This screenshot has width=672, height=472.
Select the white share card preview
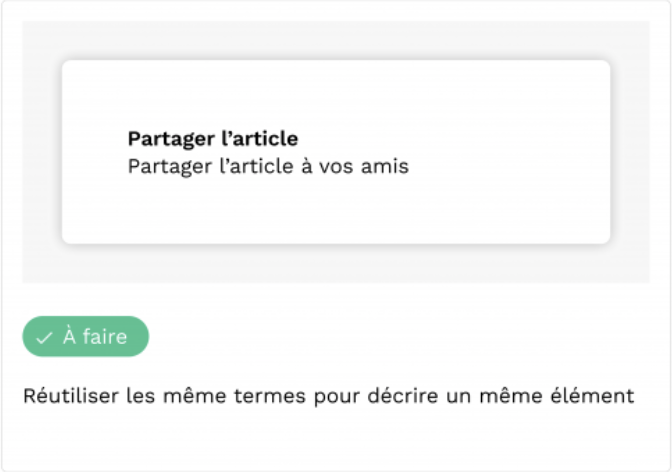336,152
